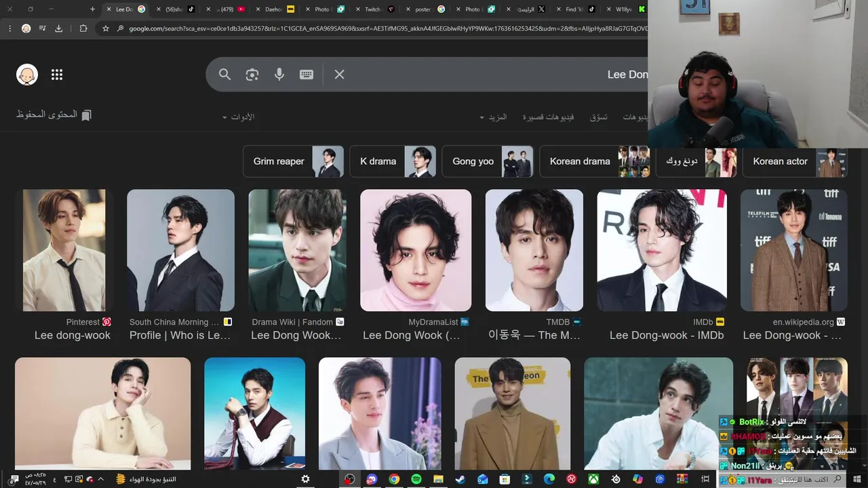Open Microsoft Store from the taskbar
This screenshot has height=488, width=868.
pos(505,479)
